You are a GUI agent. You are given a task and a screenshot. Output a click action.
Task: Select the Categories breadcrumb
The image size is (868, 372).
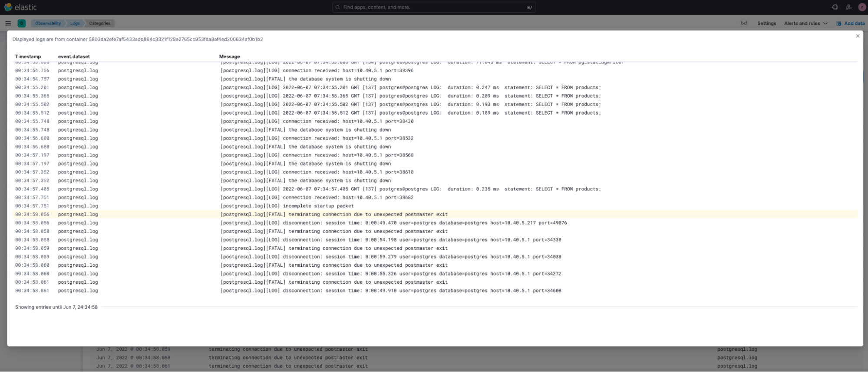(100, 23)
